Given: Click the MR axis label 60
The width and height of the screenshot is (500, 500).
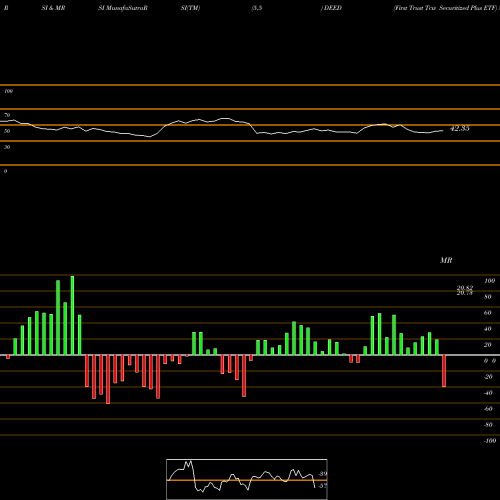Looking at the screenshot, I should pyautogui.click(x=488, y=313).
